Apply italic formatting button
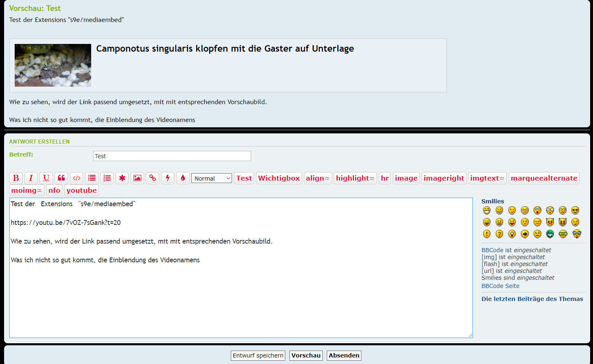Image resolution: width=593 pixels, height=364 pixels. pos(31,178)
